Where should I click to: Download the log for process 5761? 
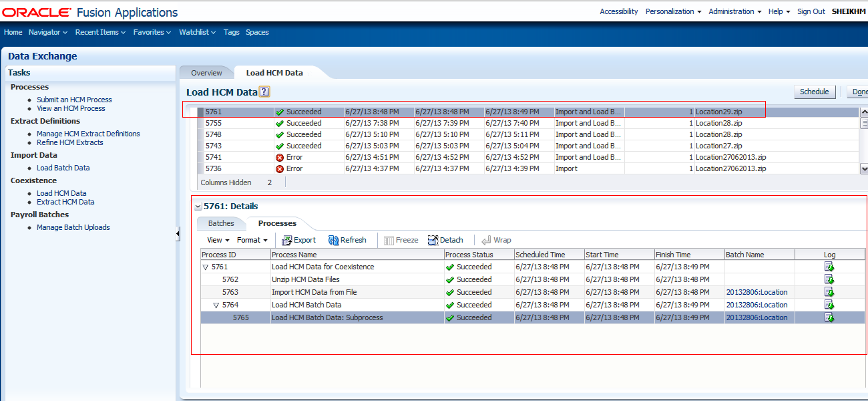pyautogui.click(x=829, y=267)
